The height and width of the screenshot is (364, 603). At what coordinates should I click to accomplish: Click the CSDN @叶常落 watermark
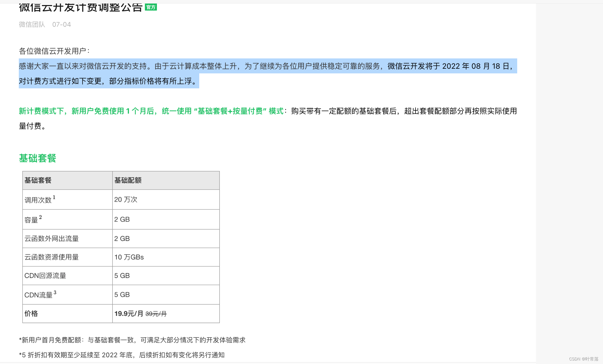tap(583, 359)
